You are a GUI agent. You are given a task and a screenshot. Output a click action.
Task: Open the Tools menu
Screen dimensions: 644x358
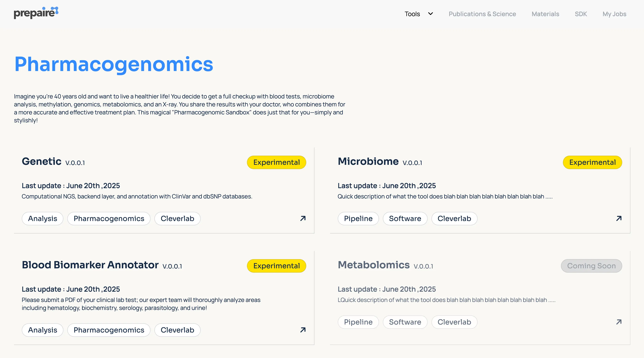(x=412, y=14)
